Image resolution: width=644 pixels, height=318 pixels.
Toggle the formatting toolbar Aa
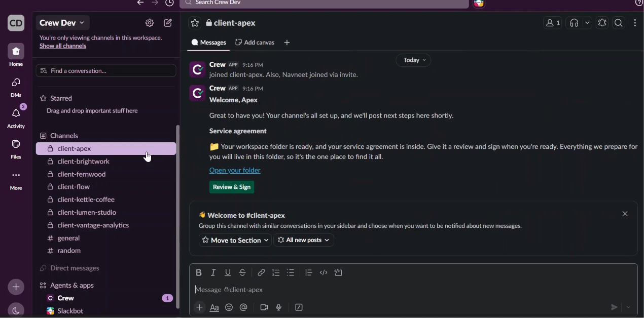pyautogui.click(x=214, y=307)
